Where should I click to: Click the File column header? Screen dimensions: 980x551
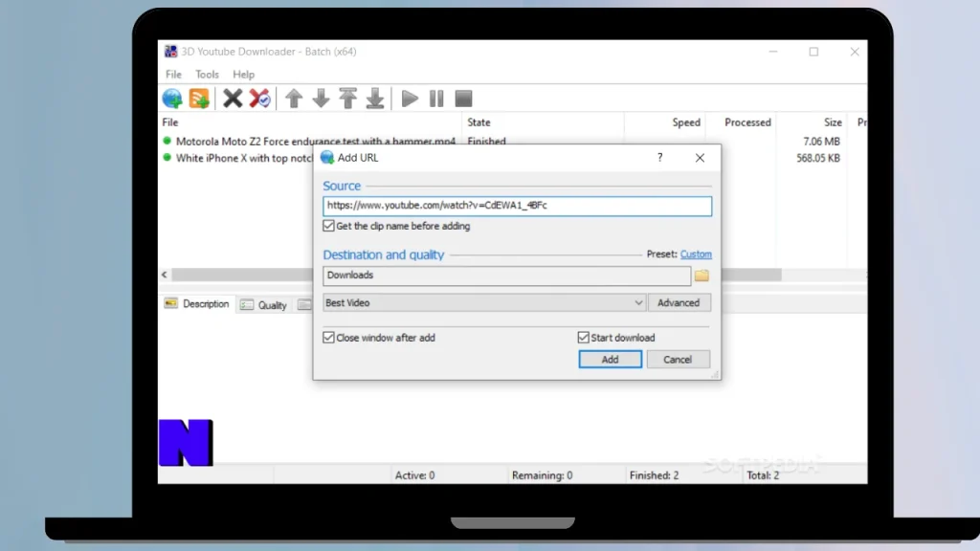310,122
